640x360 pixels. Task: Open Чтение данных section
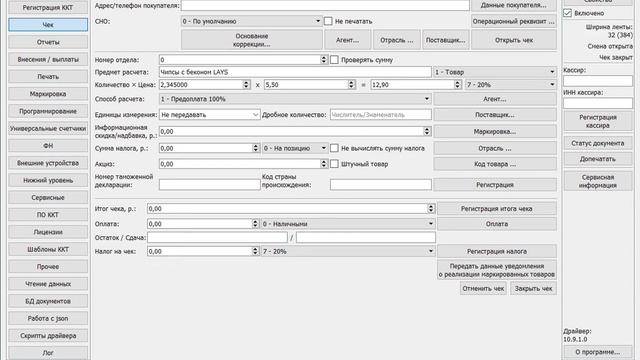coord(48,284)
